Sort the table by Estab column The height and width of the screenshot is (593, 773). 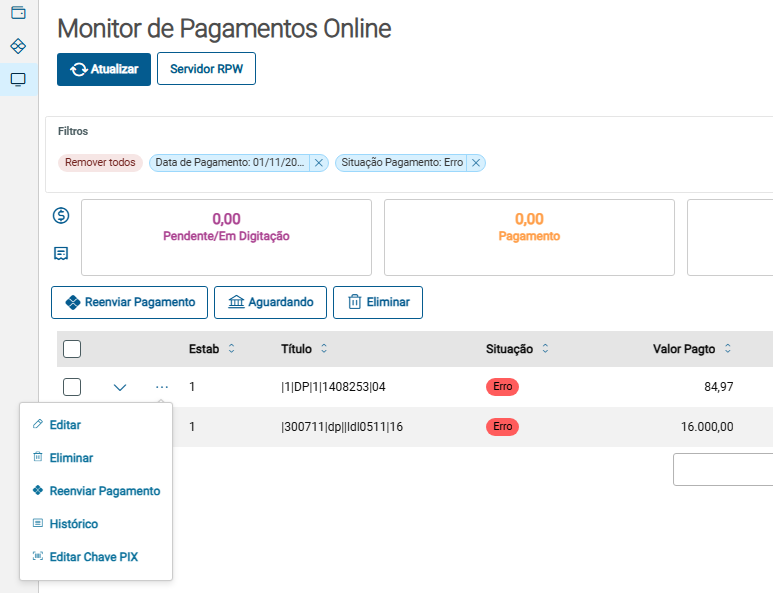[232, 349]
